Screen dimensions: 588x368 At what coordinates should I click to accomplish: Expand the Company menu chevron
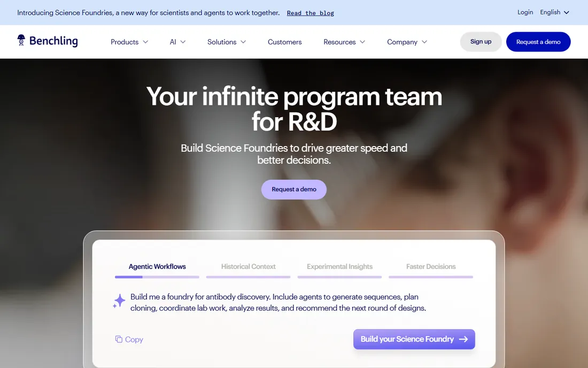coord(424,42)
